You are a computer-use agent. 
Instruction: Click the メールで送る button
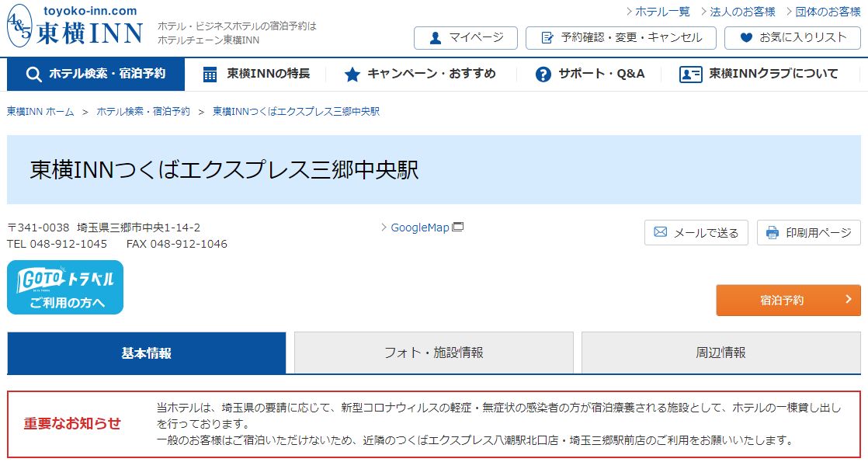(x=696, y=233)
